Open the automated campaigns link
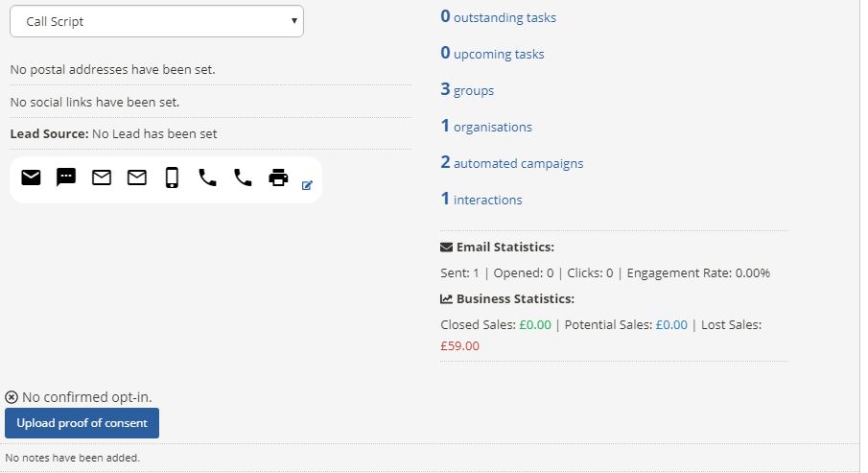Screen dimensions: 868x473 pos(512,163)
